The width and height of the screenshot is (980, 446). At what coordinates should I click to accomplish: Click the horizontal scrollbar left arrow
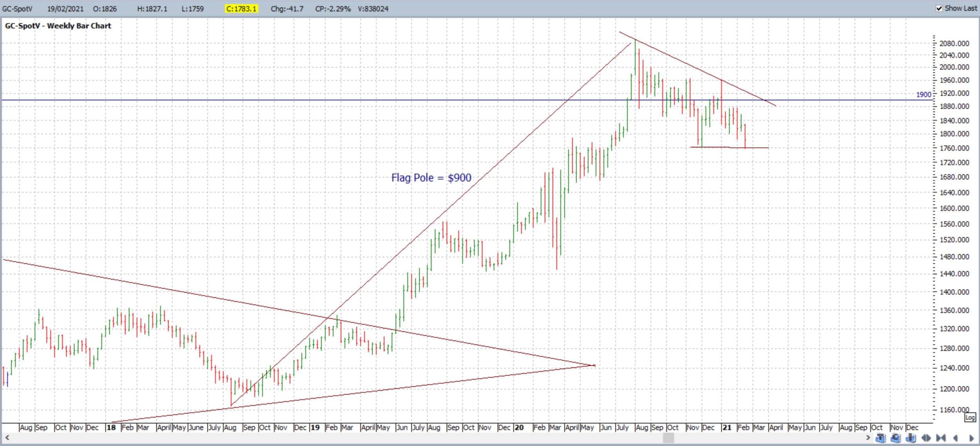[x=7, y=438]
